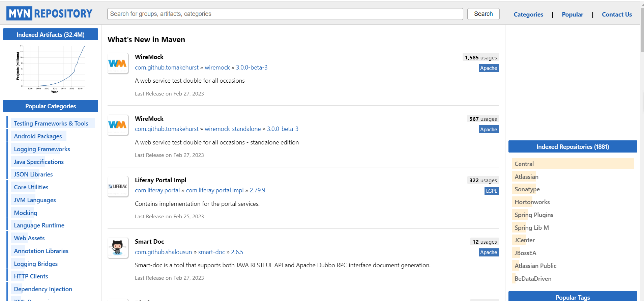Open Logging Bridges category
This screenshot has height=301, width=644.
(36, 264)
